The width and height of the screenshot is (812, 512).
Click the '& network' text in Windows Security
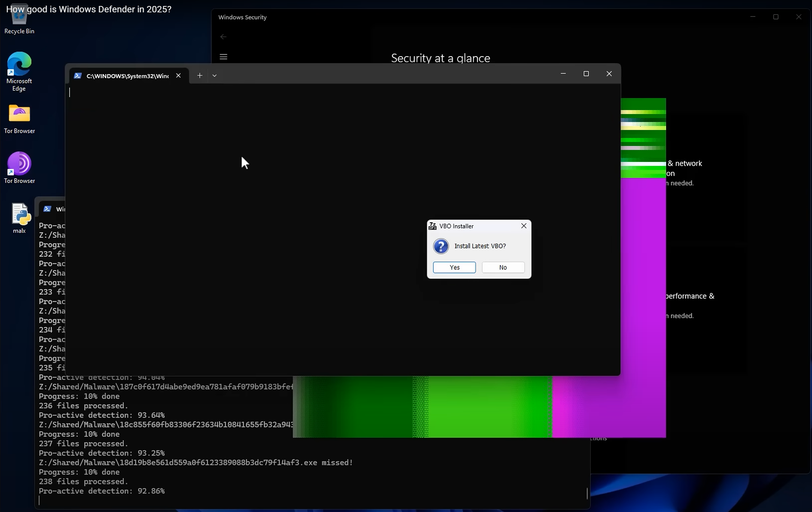[x=685, y=163]
